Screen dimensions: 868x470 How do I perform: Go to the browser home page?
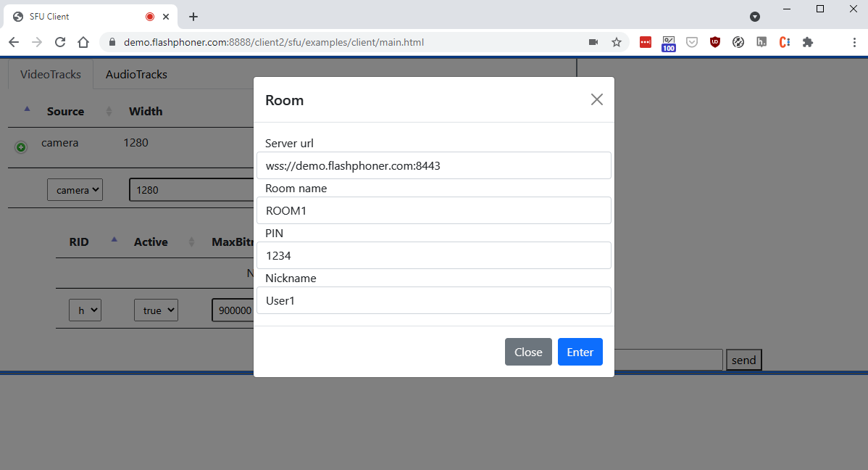[x=83, y=43]
